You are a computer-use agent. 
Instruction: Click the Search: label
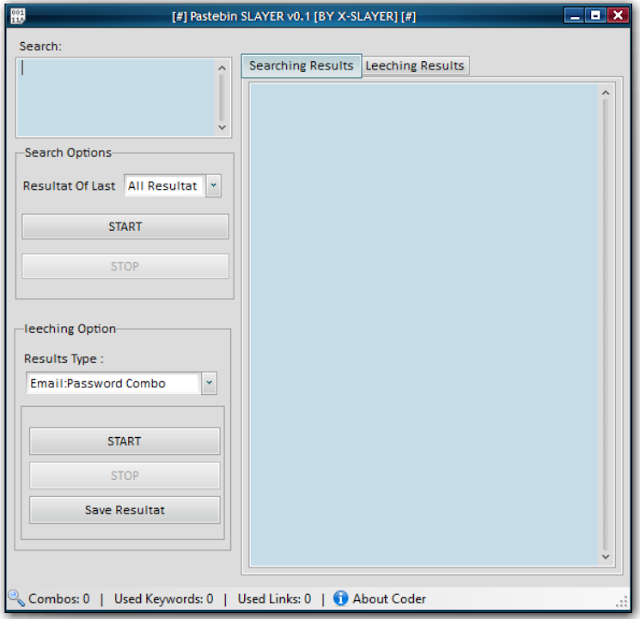click(x=40, y=47)
